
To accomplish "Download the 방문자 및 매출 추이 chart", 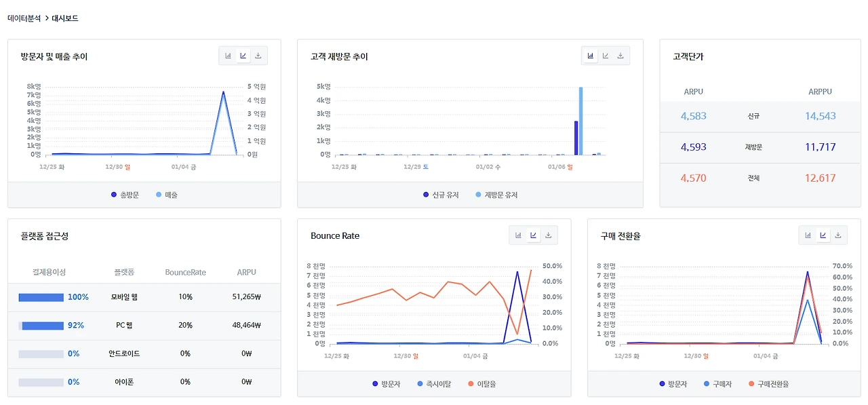I will [x=258, y=56].
